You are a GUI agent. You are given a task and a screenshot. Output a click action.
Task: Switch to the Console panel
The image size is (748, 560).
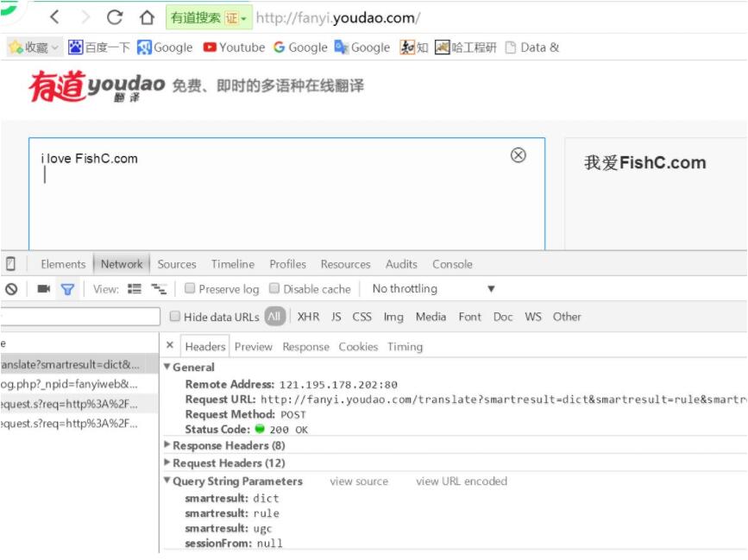point(452,264)
